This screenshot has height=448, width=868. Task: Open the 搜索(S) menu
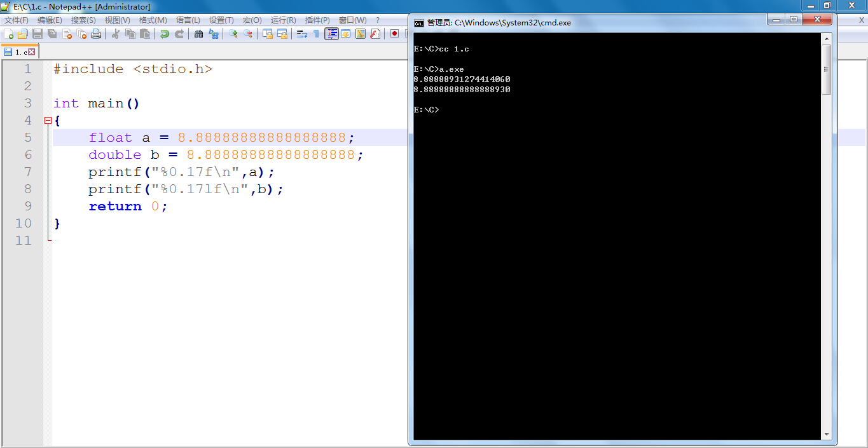[x=83, y=20]
